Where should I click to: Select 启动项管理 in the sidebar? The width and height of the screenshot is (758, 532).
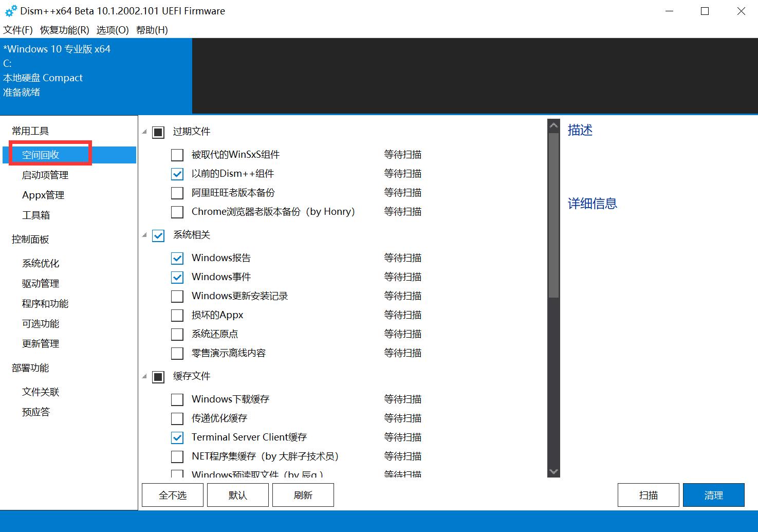44,175
